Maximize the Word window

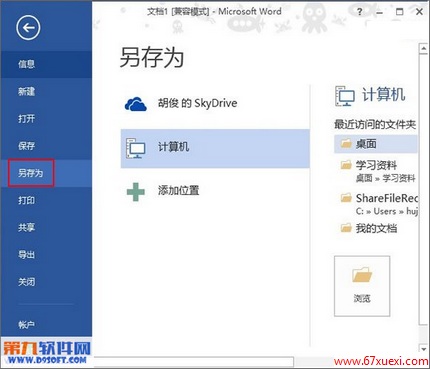click(x=399, y=12)
